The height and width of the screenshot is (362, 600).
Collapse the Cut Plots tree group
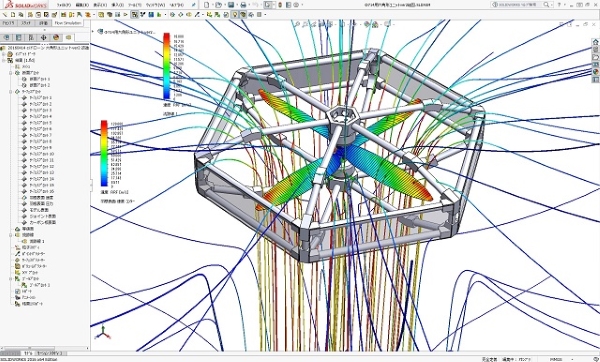(x=11, y=73)
